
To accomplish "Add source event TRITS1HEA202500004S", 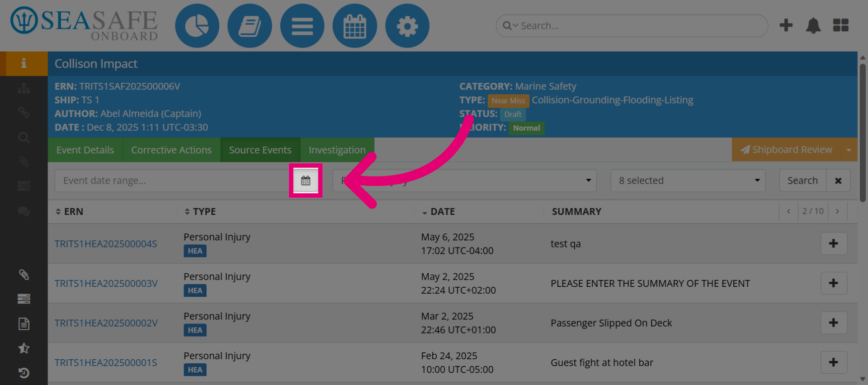I will click(x=834, y=243).
